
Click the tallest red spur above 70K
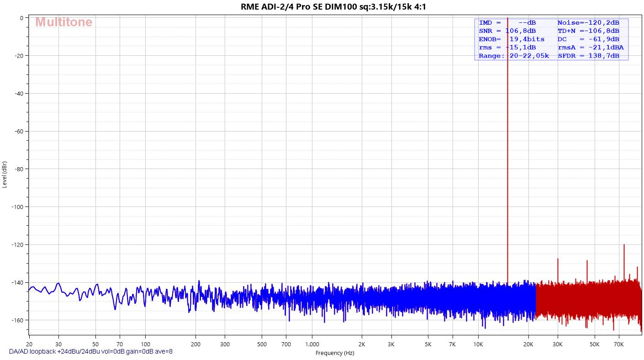click(624, 261)
